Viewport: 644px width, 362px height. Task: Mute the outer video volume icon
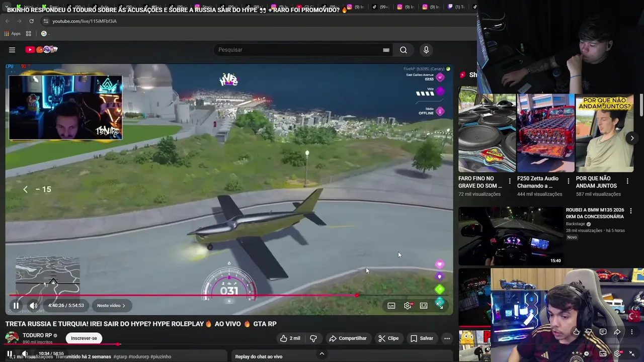click(x=24, y=353)
